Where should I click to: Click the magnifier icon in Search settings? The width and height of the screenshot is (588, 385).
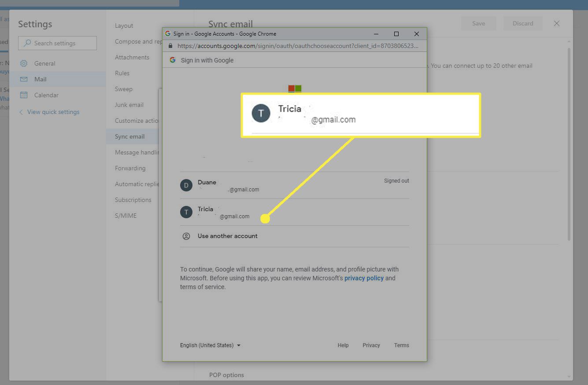[x=28, y=43]
